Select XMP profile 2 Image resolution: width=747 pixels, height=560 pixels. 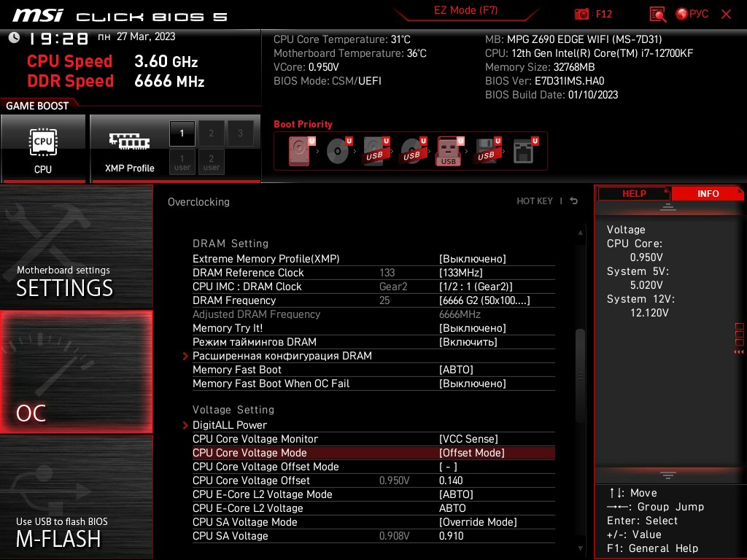coord(211,133)
